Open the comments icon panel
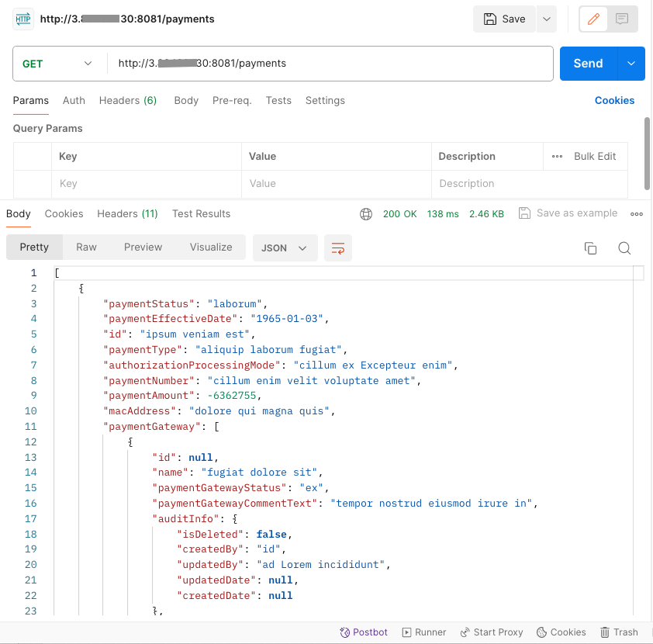This screenshot has height=644, width=653. [622, 19]
